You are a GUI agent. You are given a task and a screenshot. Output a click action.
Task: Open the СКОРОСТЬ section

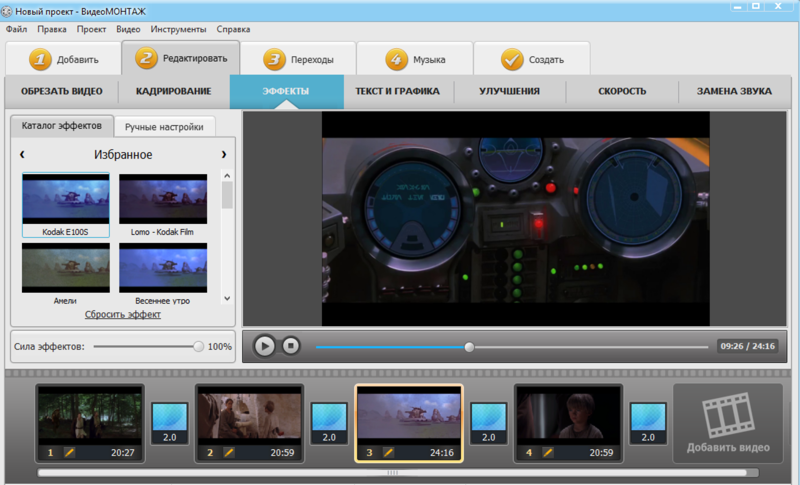[x=622, y=91]
